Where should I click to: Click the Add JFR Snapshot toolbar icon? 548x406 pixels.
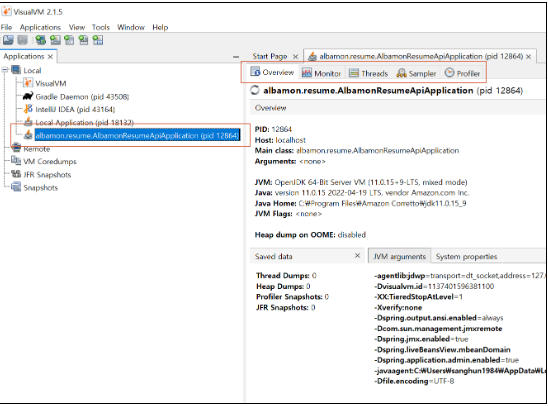click(x=84, y=40)
